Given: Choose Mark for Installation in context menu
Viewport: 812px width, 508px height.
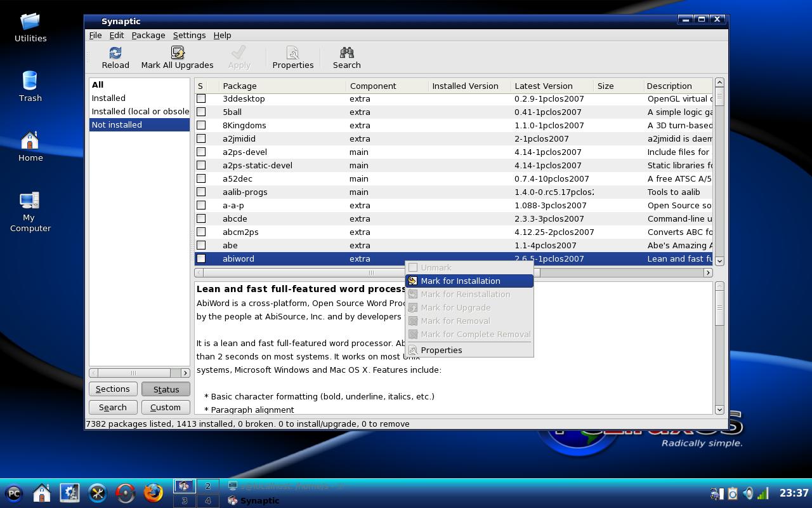Looking at the screenshot, I should point(469,281).
